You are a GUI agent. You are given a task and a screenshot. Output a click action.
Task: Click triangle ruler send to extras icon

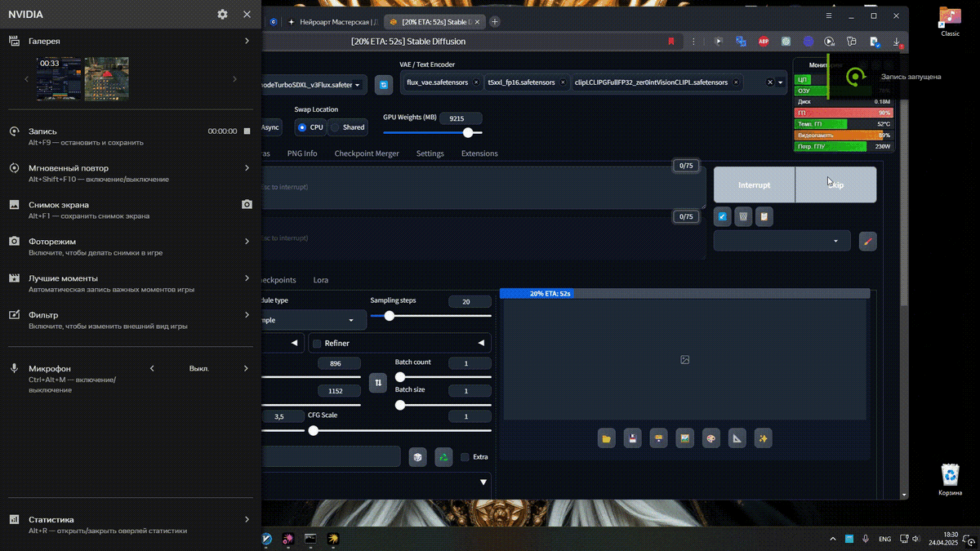pyautogui.click(x=737, y=438)
